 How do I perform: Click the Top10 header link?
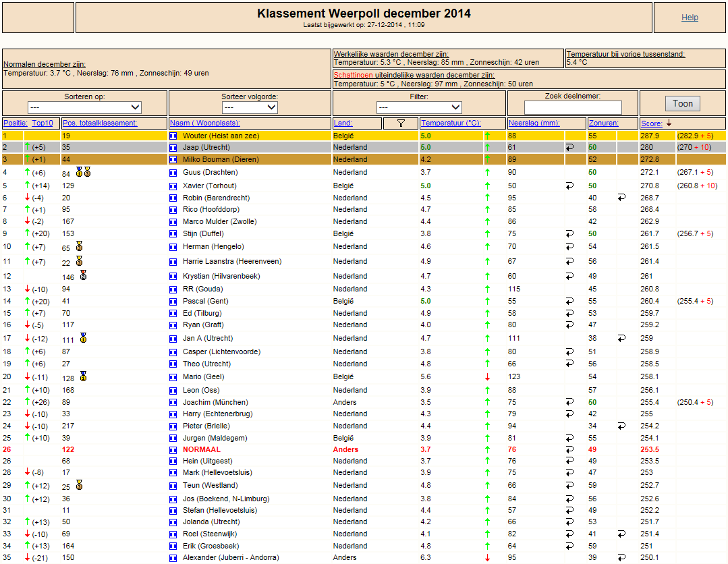43,123
